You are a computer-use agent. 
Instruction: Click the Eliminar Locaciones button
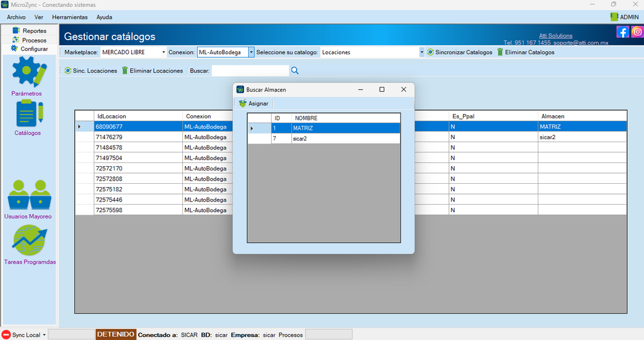tap(152, 71)
